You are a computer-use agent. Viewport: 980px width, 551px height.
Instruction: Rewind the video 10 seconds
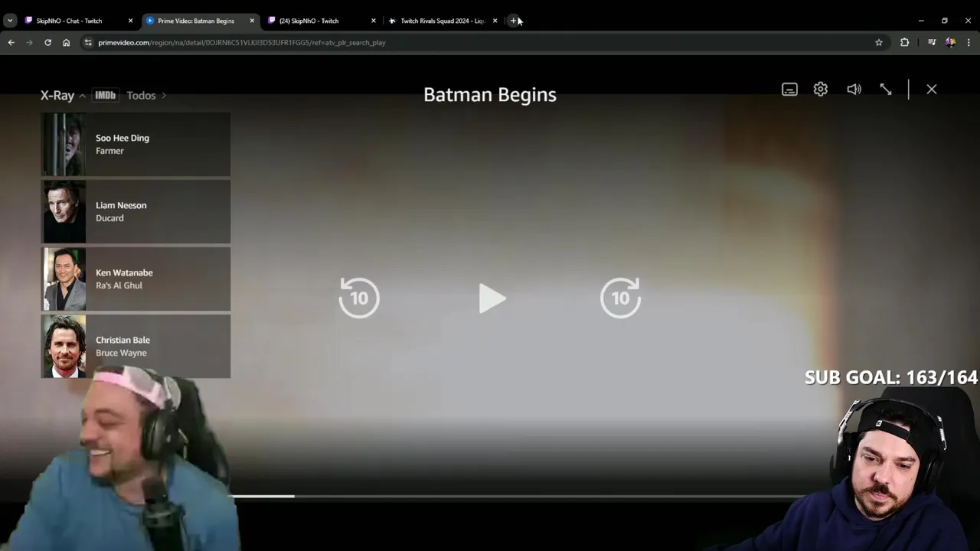pyautogui.click(x=359, y=298)
